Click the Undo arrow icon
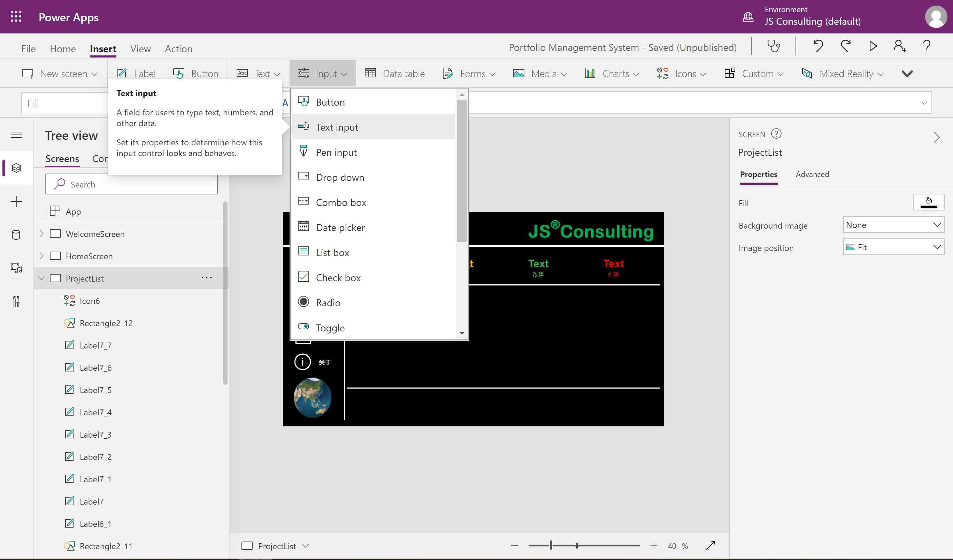The width and height of the screenshot is (953, 560). tap(818, 46)
